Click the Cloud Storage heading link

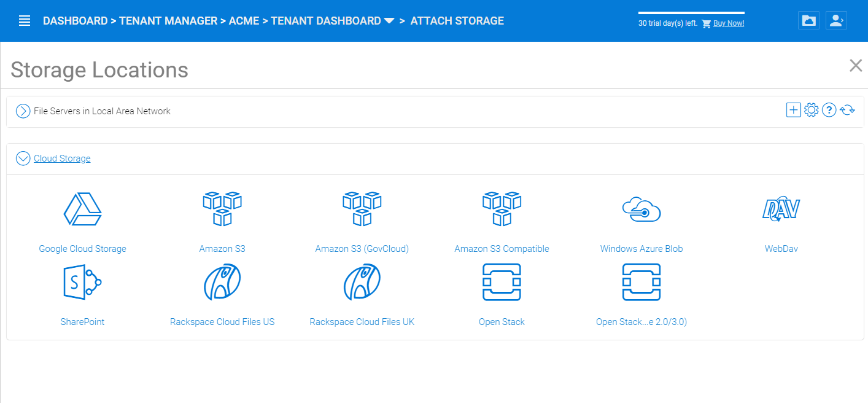(62, 158)
